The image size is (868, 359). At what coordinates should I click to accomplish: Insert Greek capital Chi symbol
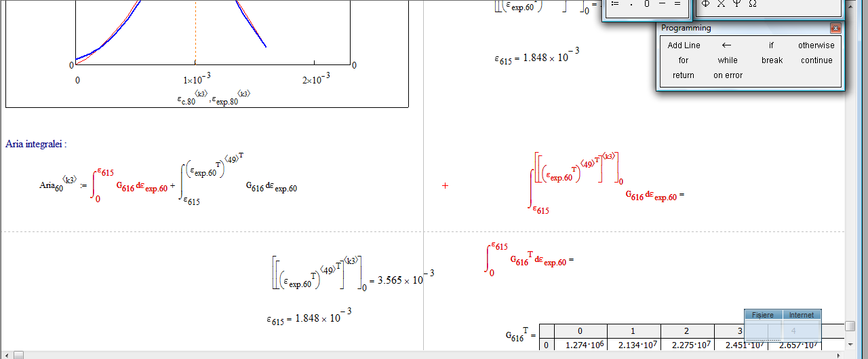pos(721,3)
